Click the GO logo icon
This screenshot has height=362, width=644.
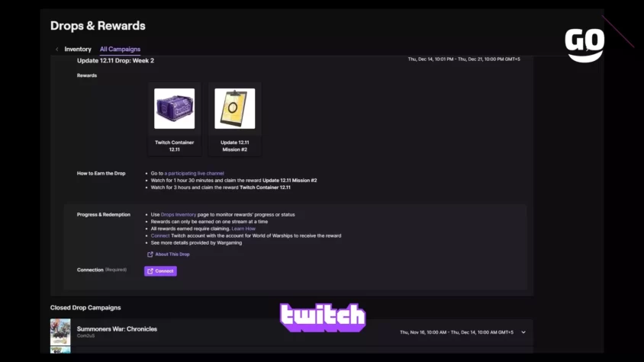[x=584, y=45]
